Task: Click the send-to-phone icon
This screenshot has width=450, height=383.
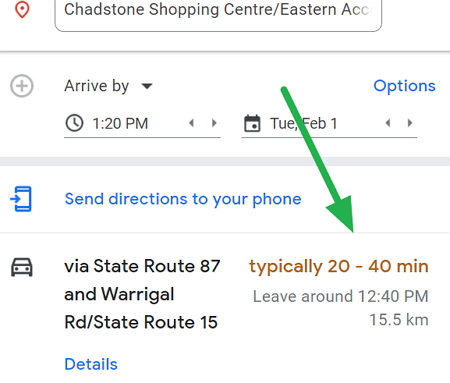Action: click(21, 199)
